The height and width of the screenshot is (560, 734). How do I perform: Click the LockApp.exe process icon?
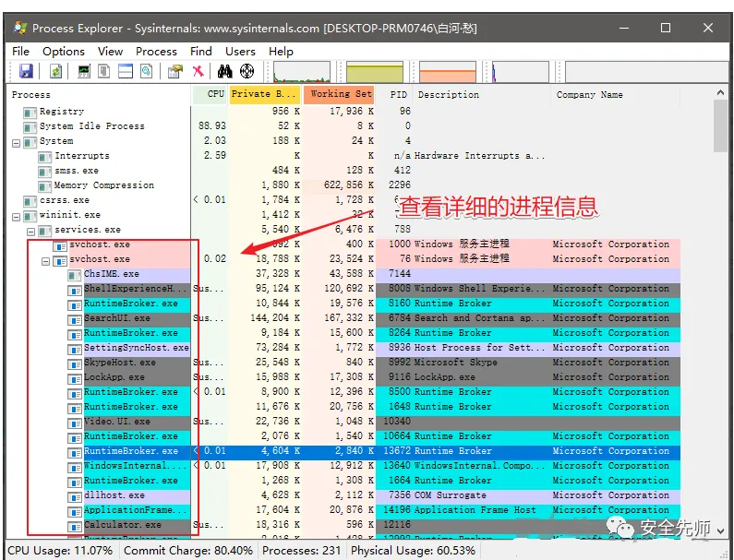75,378
